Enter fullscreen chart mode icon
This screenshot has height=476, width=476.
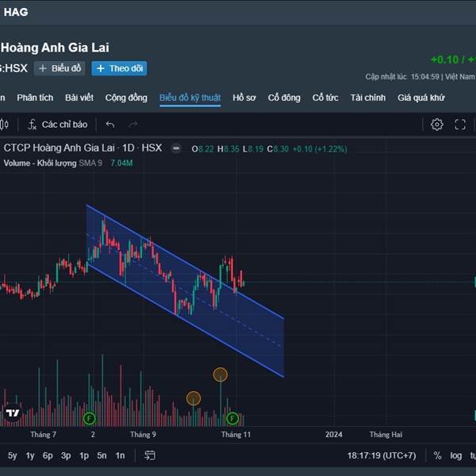(460, 125)
